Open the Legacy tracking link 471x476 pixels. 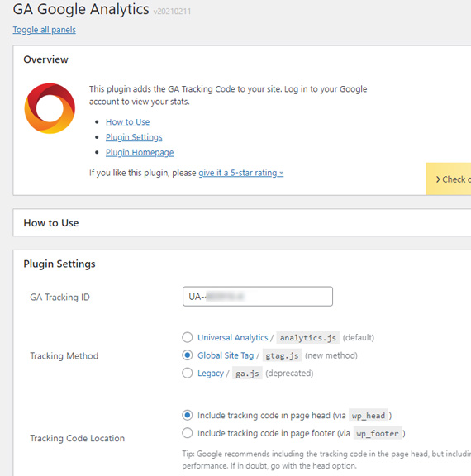(x=211, y=373)
